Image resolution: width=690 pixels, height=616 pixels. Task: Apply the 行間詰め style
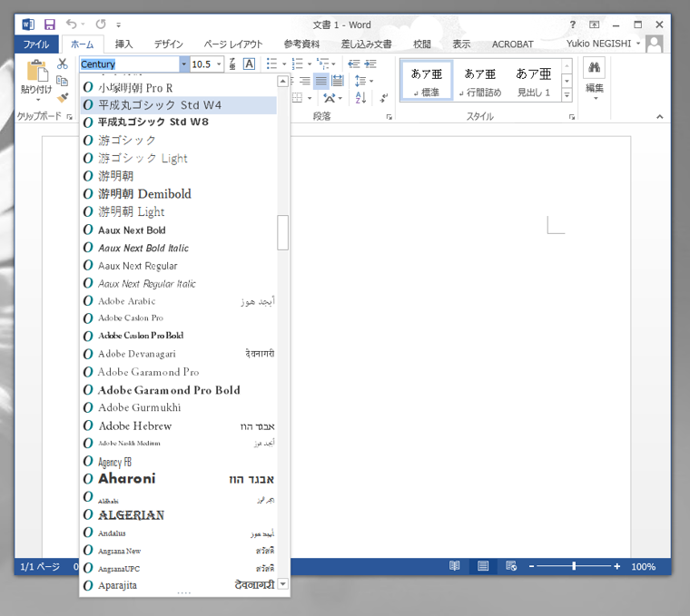pyautogui.click(x=479, y=82)
